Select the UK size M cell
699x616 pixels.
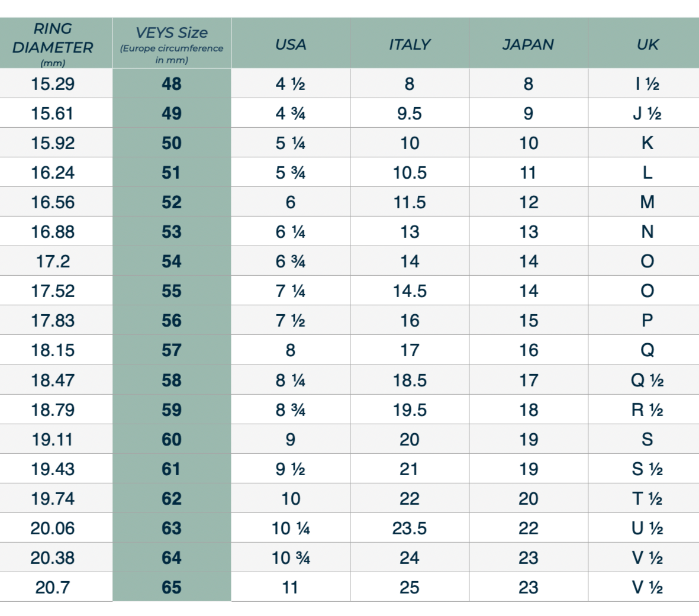pos(648,202)
